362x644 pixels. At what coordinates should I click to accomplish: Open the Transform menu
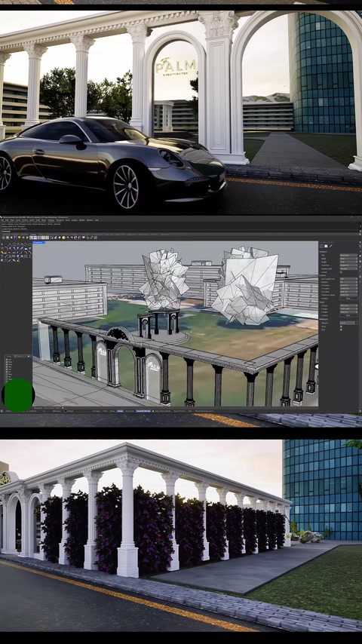[x=60, y=220]
